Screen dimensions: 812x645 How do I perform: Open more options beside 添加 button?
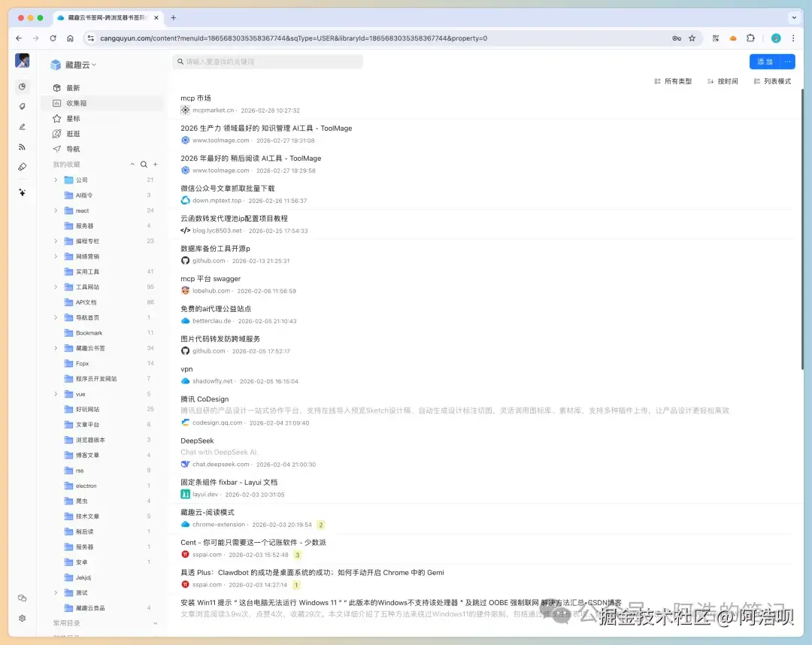point(787,62)
